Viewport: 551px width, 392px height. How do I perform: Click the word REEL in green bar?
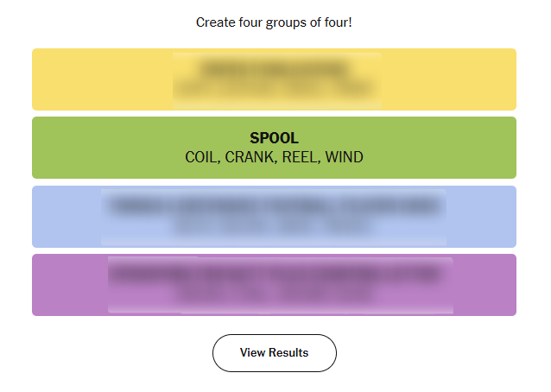coord(300,157)
